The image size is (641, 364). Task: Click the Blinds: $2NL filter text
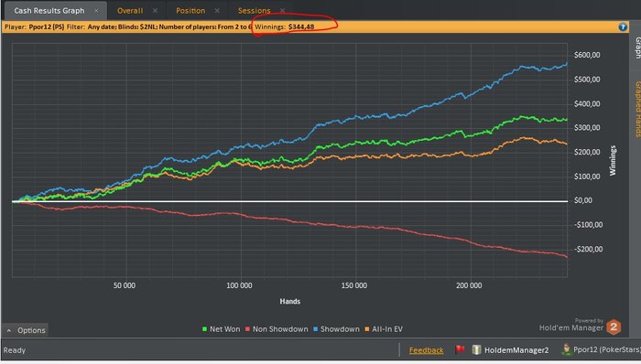point(137,27)
